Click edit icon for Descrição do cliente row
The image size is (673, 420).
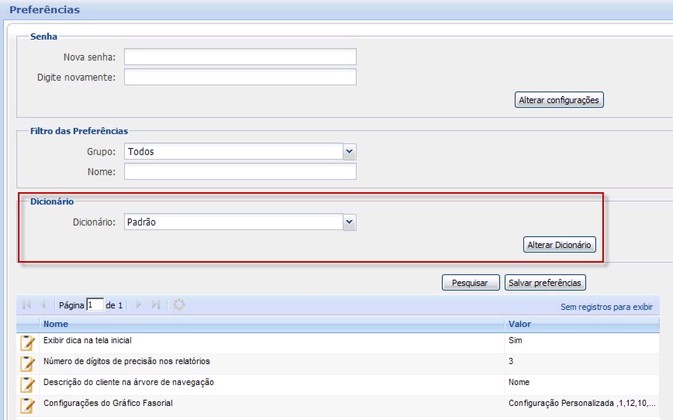pyautogui.click(x=28, y=383)
